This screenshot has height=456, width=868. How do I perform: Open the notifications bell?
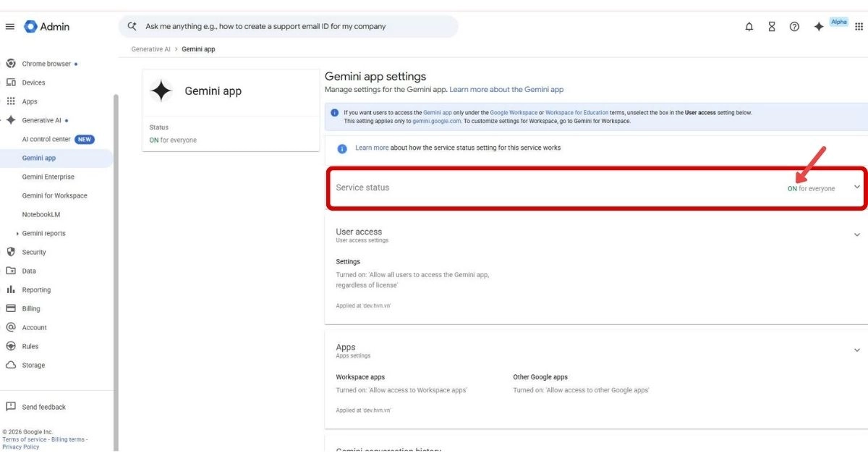pyautogui.click(x=749, y=27)
